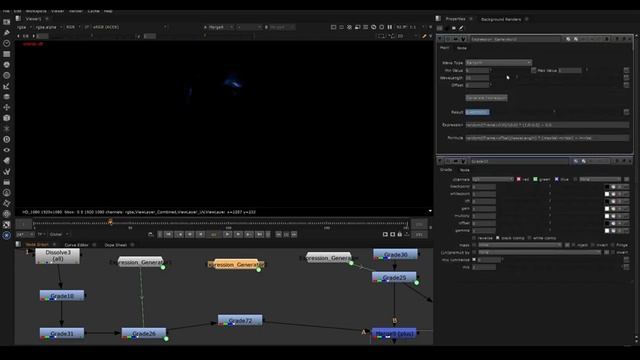The image size is (640, 360).
Task: Open the Grade channels rgb dropdown
Action: (x=493, y=179)
